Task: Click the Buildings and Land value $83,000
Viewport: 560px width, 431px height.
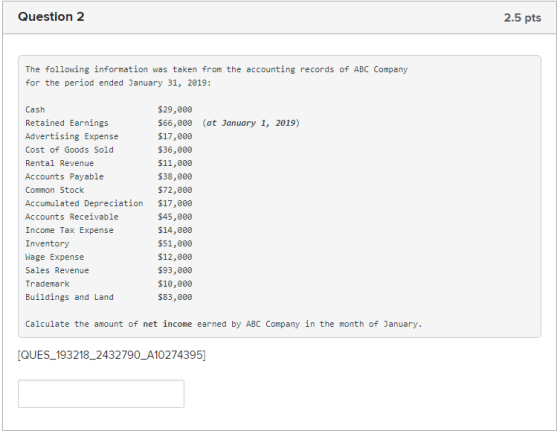Action: click(x=175, y=297)
